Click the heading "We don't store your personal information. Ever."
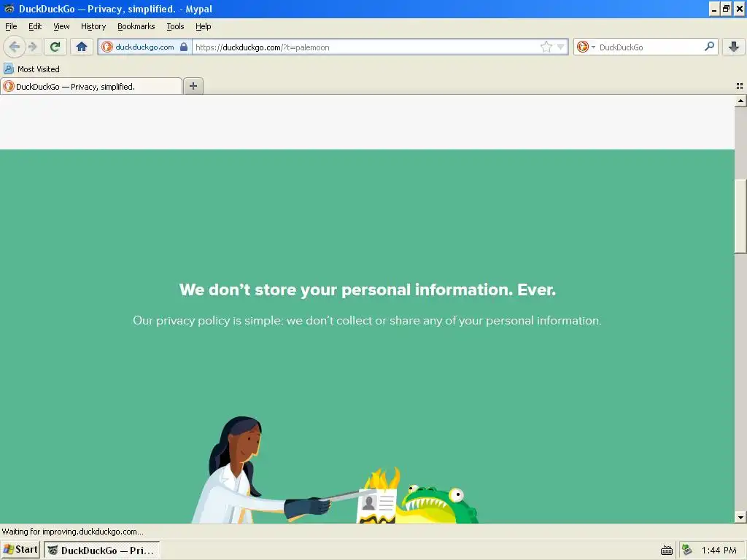The image size is (747, 560). [368, 289]
